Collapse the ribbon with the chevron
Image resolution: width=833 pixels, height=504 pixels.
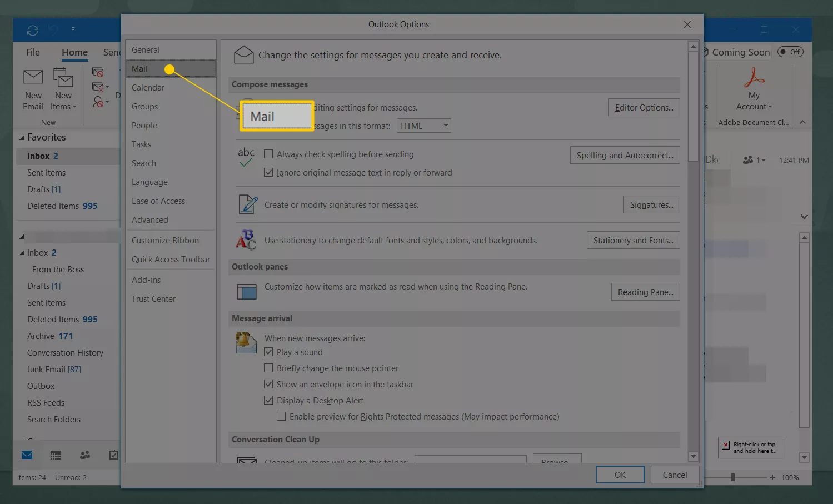tap(802, 122)
